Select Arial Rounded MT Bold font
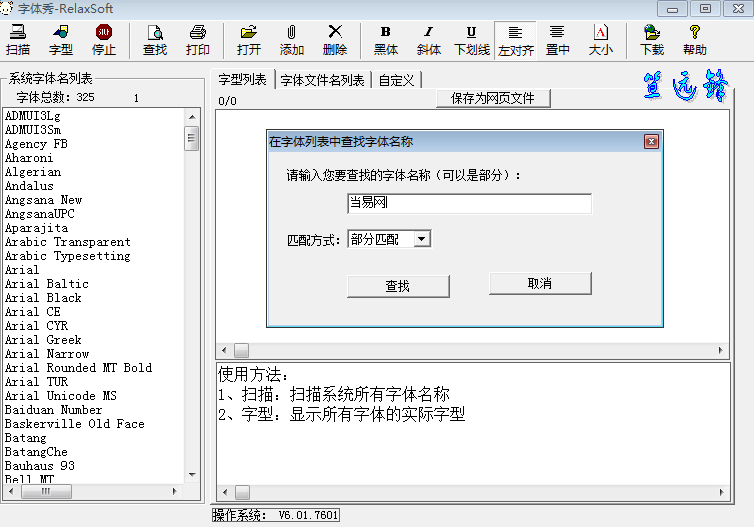 78,367
